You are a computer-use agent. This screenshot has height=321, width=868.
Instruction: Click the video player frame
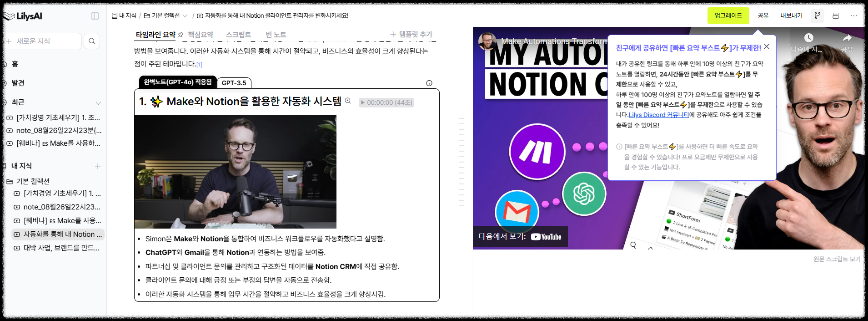(669, 138)
